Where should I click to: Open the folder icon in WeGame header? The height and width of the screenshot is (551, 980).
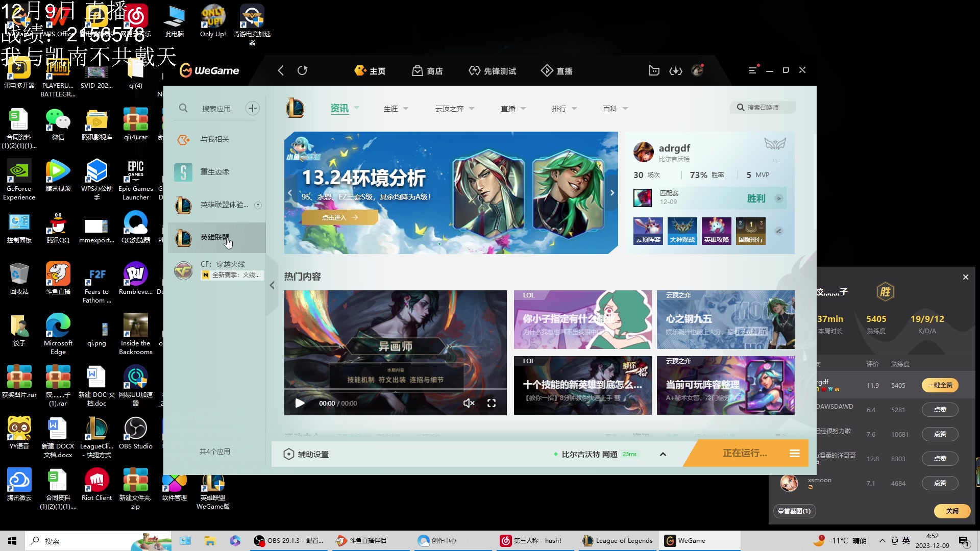tap(654, 70)
